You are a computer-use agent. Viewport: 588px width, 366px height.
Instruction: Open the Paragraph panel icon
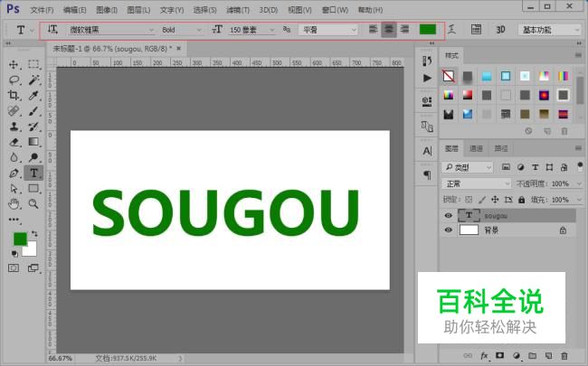click(x=427, y=174)
